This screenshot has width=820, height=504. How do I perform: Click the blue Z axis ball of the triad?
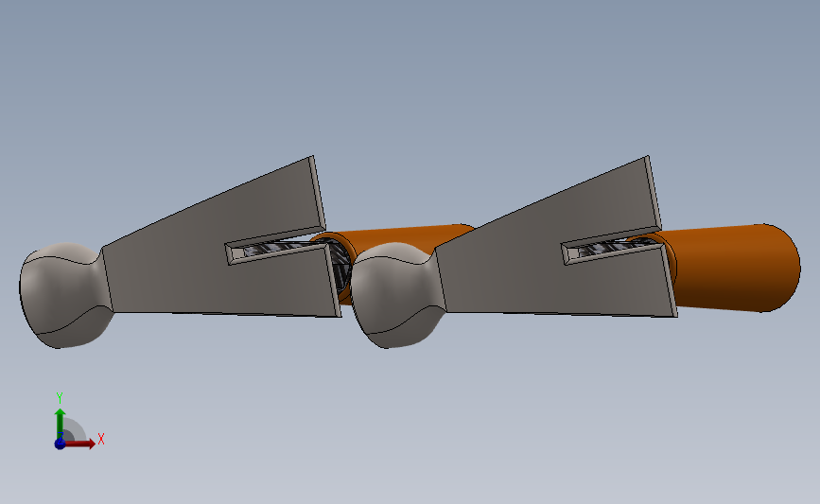click(60, 443)
